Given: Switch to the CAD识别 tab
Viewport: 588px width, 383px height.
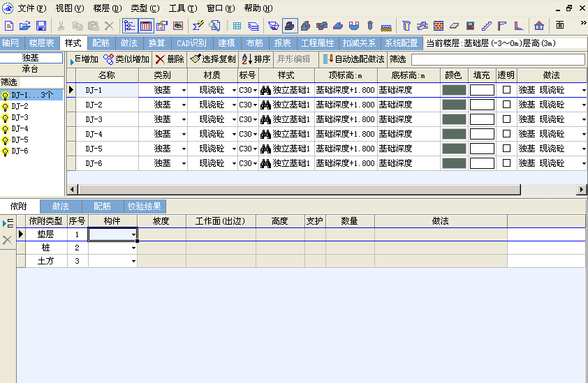Looking at the screenshot, I should pyautogui.click(x=191, y=43).
